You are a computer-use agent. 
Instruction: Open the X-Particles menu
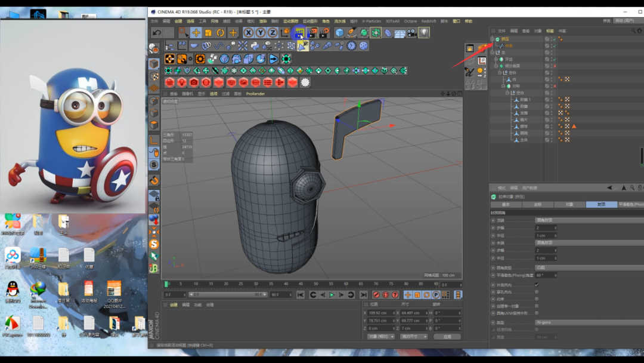pyautogui.click(x=371, y=21)
